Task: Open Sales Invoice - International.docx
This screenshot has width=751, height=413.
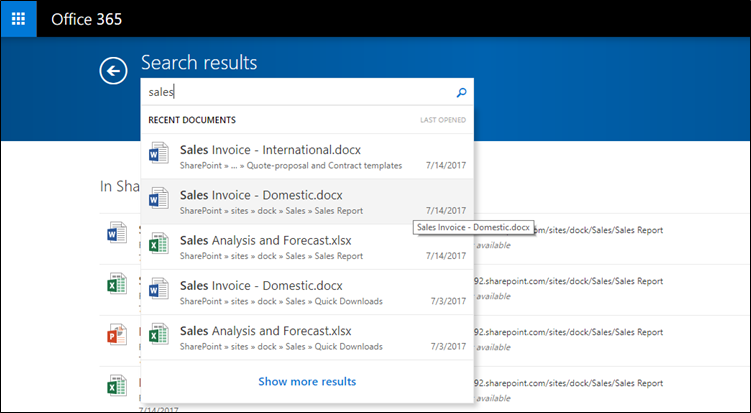Action: [307, 156]
